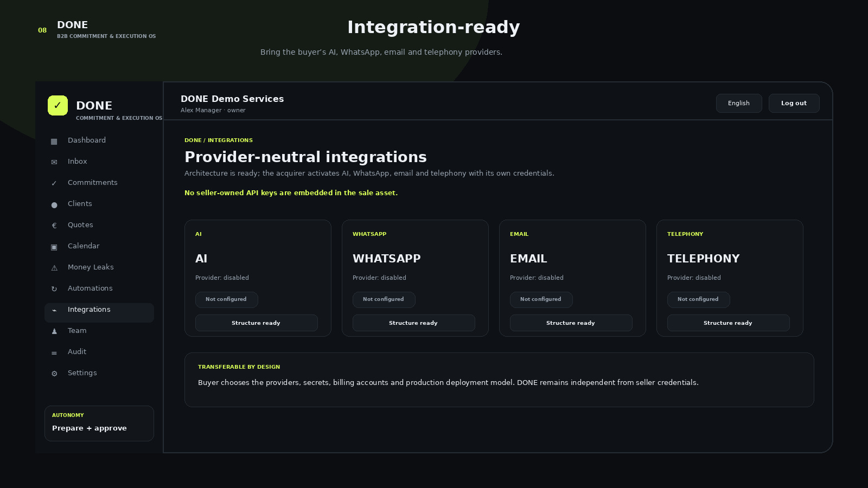
Task: Click the Commitments checkmark icon
Action: coord(54,183)
